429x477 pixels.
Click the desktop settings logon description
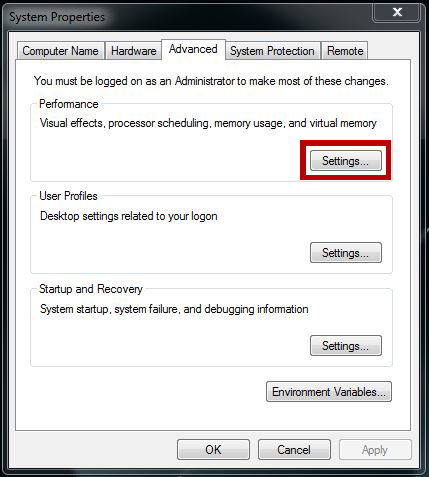(x=129, y=216)
